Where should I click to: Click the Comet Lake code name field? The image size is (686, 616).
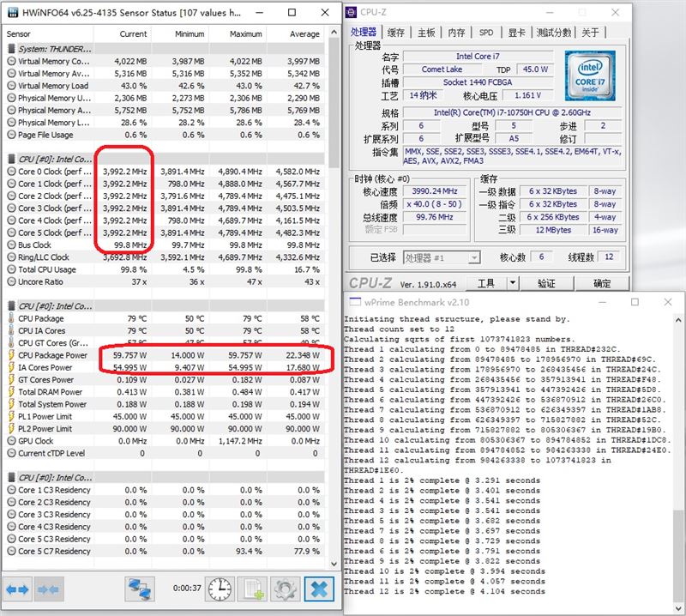[x=442, y=69]
